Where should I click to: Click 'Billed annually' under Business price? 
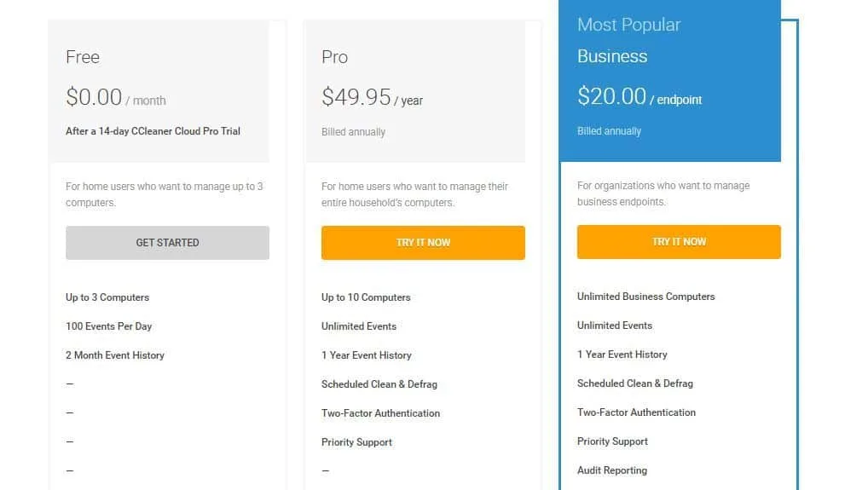click(609, 131)
